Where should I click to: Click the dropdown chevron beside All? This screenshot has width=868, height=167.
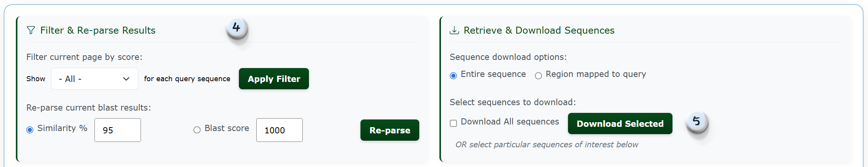(126, 79)
